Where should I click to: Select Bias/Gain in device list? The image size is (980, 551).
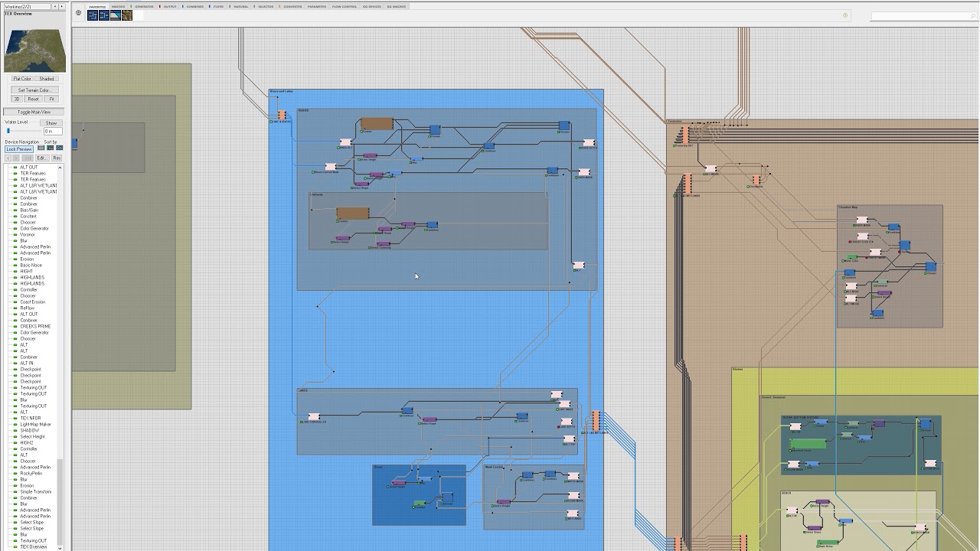(28, 210)
